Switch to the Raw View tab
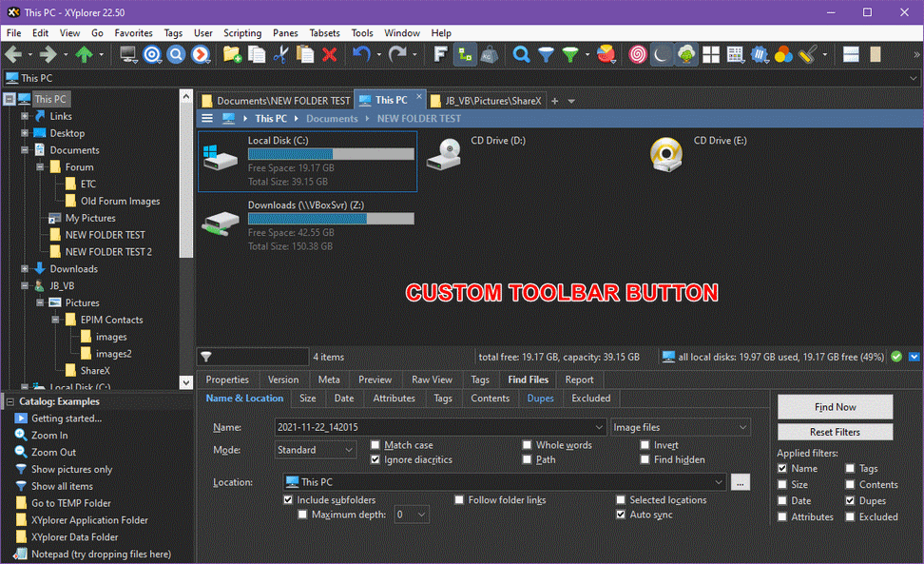 click(x=432, y=380)
